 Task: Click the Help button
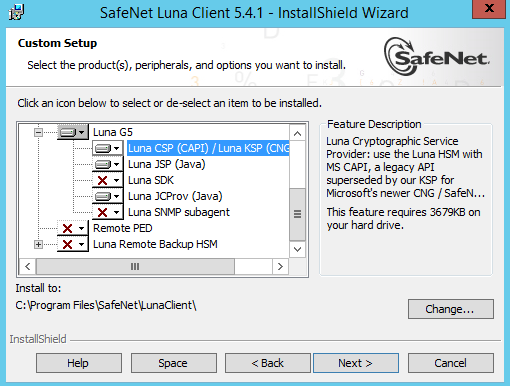tap(79, 363)
